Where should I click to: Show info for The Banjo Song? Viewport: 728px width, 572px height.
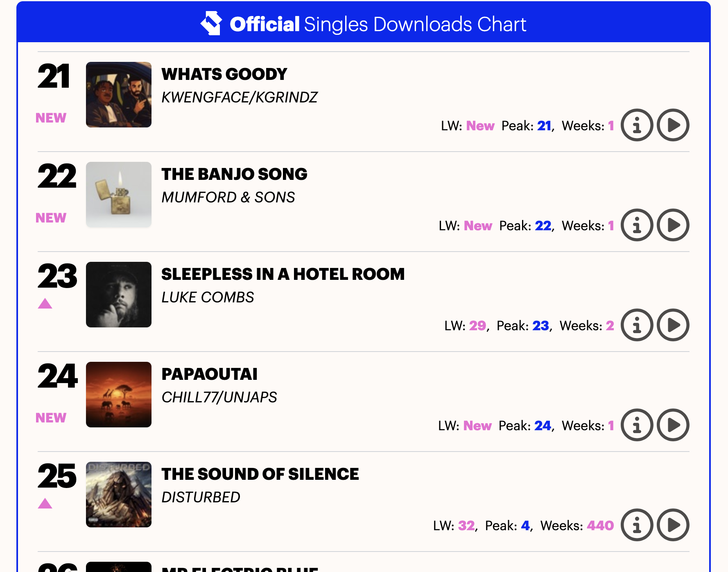(x=637, y=225)
